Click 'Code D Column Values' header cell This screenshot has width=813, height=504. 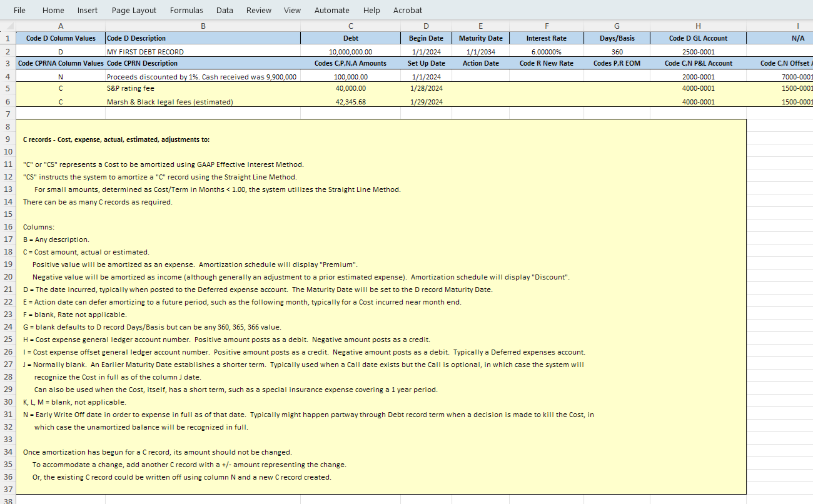[x=61, y=38]
